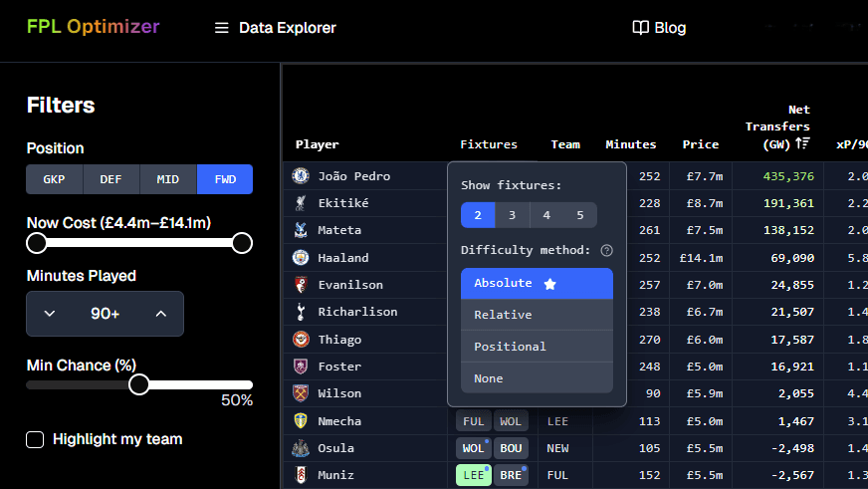The width and height of the screenshot is (868, 489).
Task: Click Nmecha's FUL fixture chip
Action: (474, 421)
